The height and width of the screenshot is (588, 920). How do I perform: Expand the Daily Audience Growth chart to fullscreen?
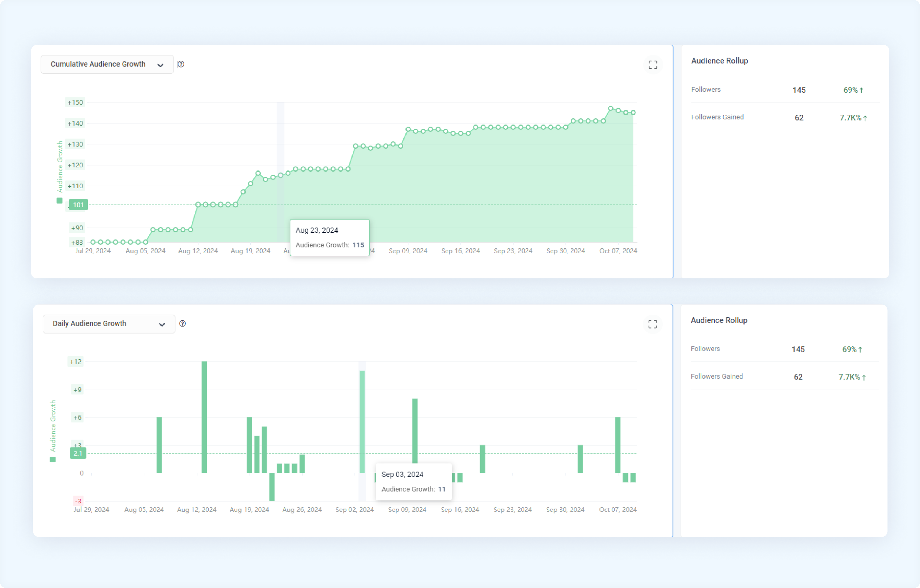[x=653, y=324]
